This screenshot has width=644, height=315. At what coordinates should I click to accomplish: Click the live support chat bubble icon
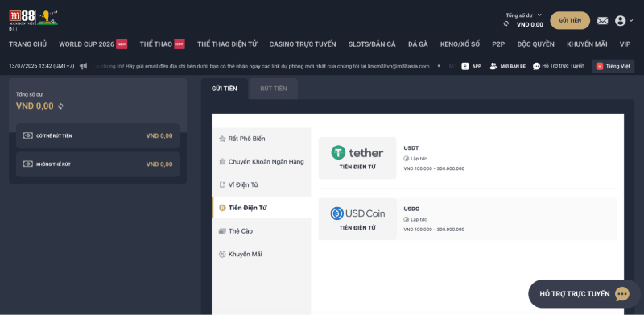[x=536, y=66]
